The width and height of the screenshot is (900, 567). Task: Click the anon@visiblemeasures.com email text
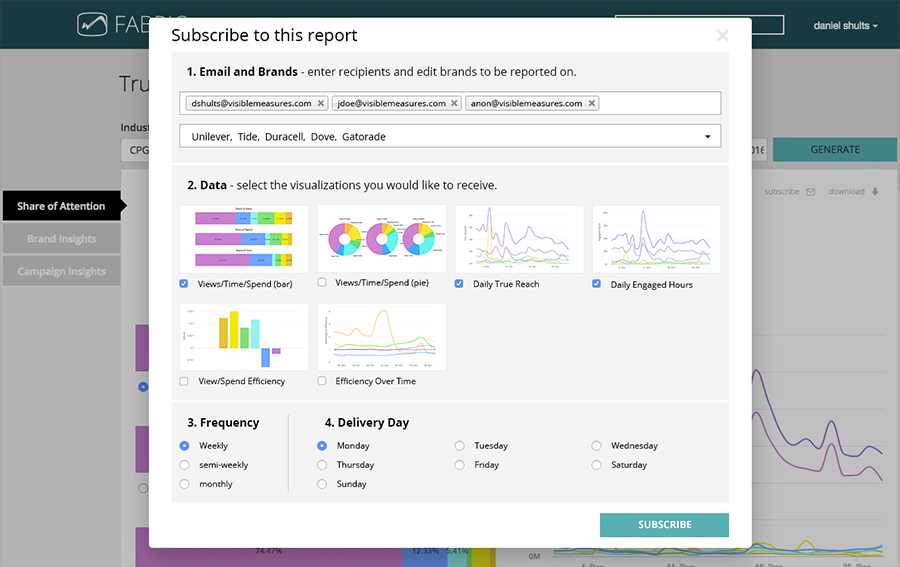click(526, 103)
